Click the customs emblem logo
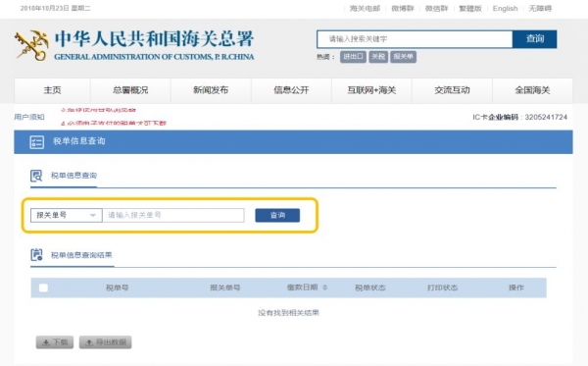Viewport: 588px width, 366px height. pos(32,45)
